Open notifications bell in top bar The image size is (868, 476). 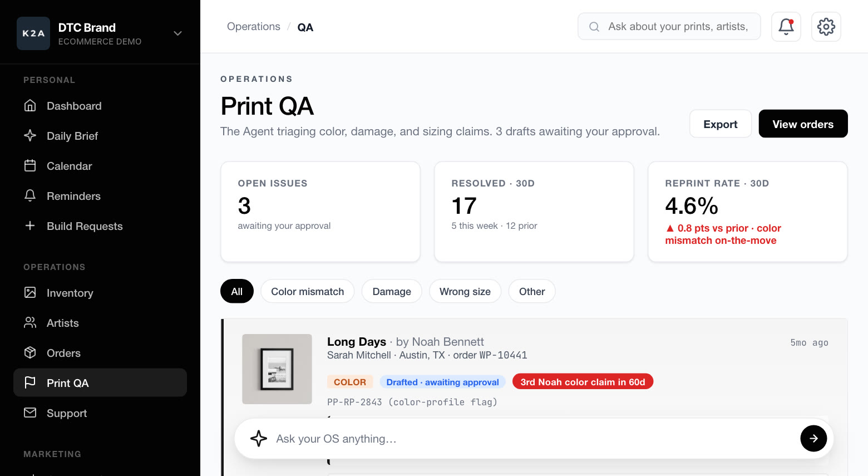click(786, 27)
